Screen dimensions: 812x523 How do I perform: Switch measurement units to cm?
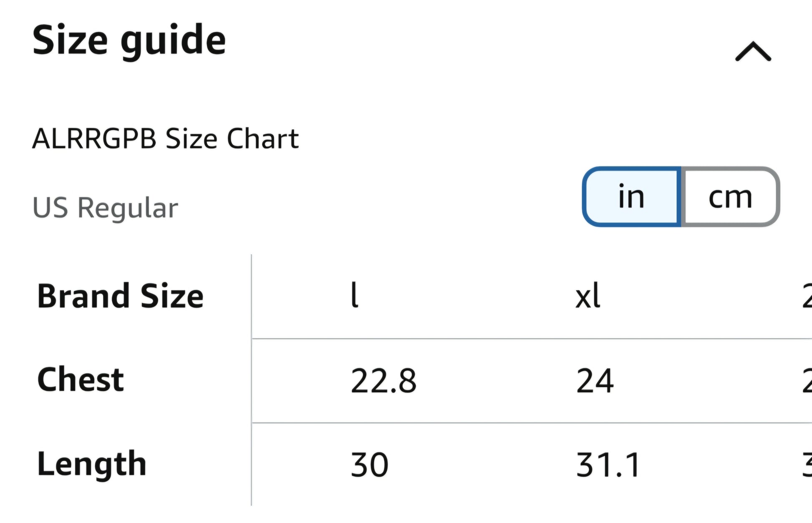[x=730, y=196]
